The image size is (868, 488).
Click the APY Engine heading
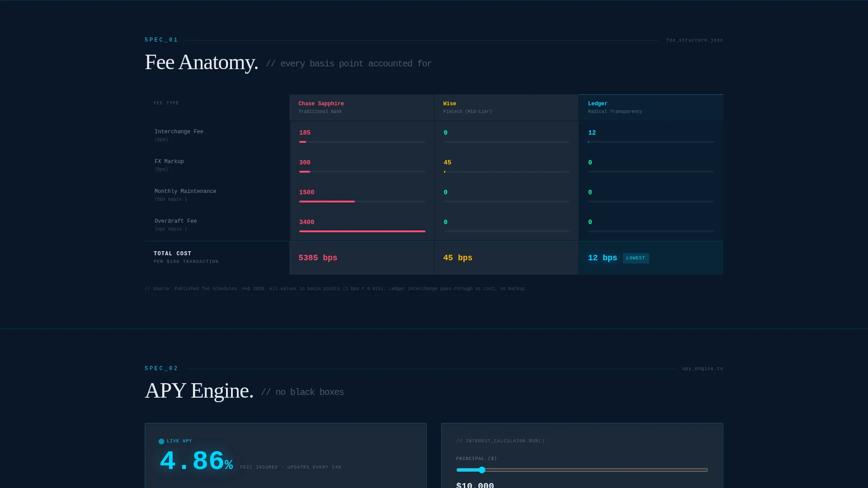point(199,390)
